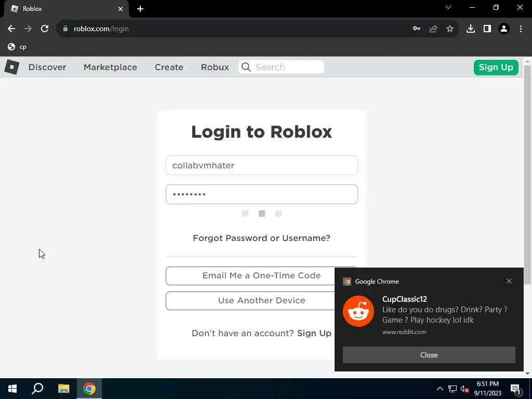The width and height of the screenshot is (532, 399).
Task: Open a new tab with the plus button
Action: 140,9
